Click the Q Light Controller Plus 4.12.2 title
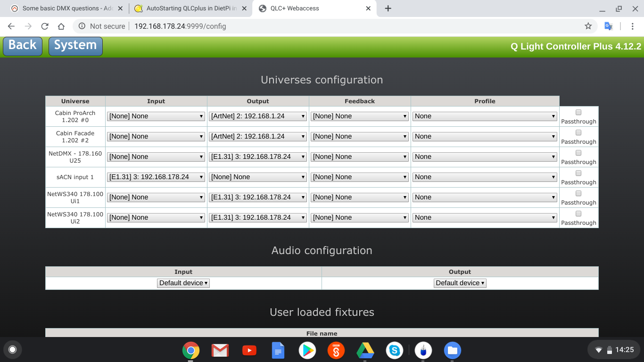The height and width of the screenshot is (362, 644). (x=576, y=47)
